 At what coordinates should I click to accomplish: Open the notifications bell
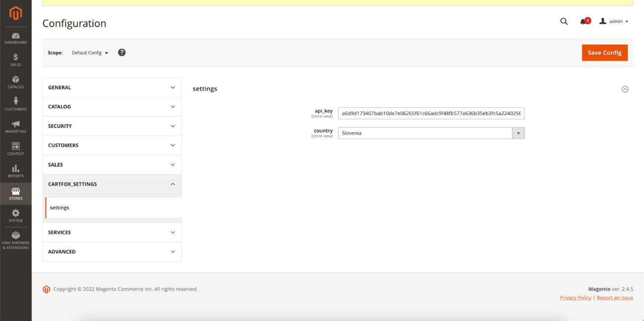coord(584,21)
